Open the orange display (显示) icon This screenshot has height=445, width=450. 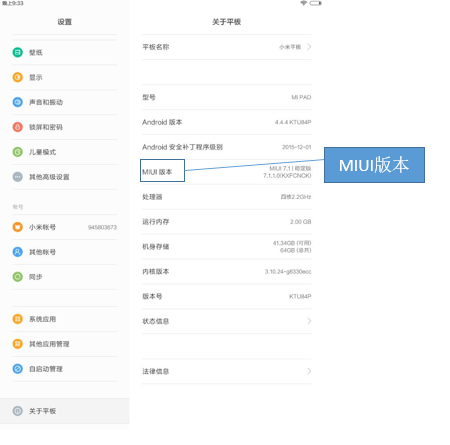pos(18,77)
